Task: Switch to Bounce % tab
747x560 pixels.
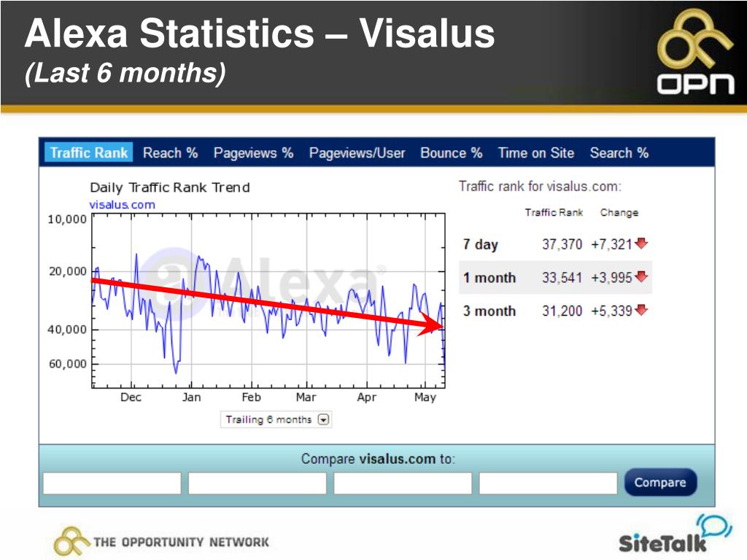Action: (451, 153)
